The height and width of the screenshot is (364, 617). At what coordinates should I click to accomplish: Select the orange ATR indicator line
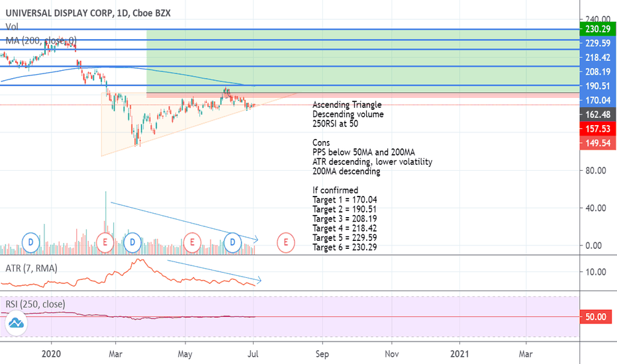[128, 273]
